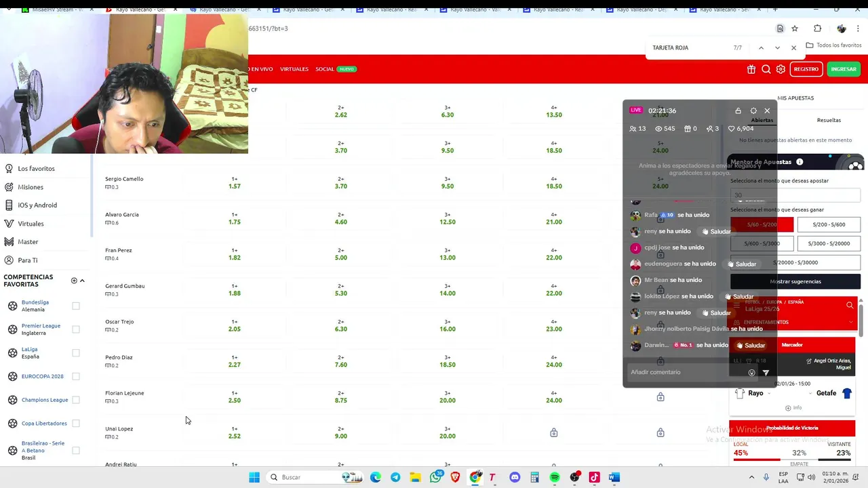
Task: Tick the LaLiga España checkbox
Action: tap(76, 353)
